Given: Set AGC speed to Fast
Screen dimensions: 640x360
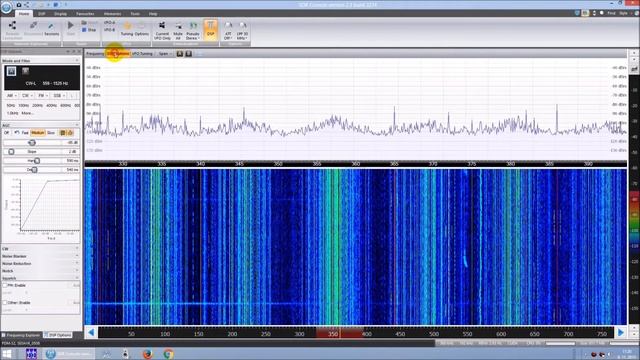Looking at the screenshot, I should pyautogui.click(x=25, y=133).
